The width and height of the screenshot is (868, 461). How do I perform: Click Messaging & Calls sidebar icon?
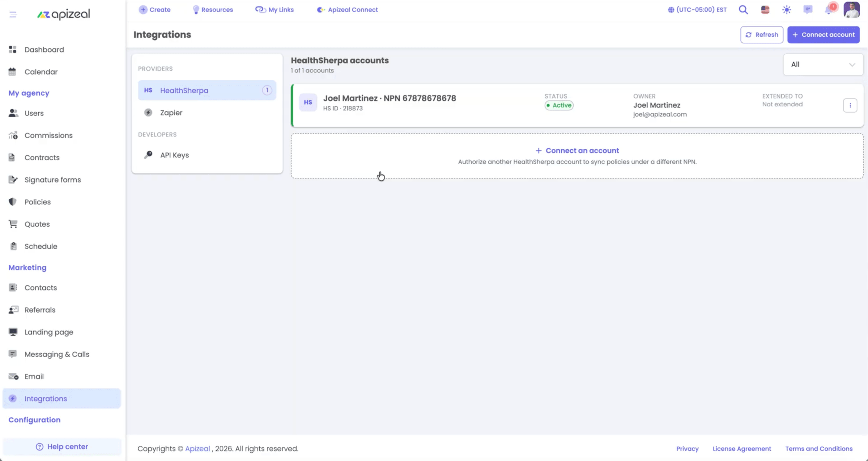(13, 354)
